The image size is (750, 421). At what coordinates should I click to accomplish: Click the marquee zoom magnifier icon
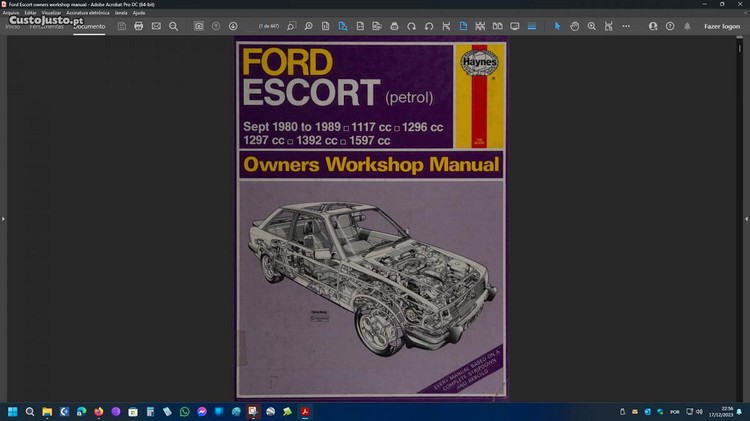click(x=592, y=26)
